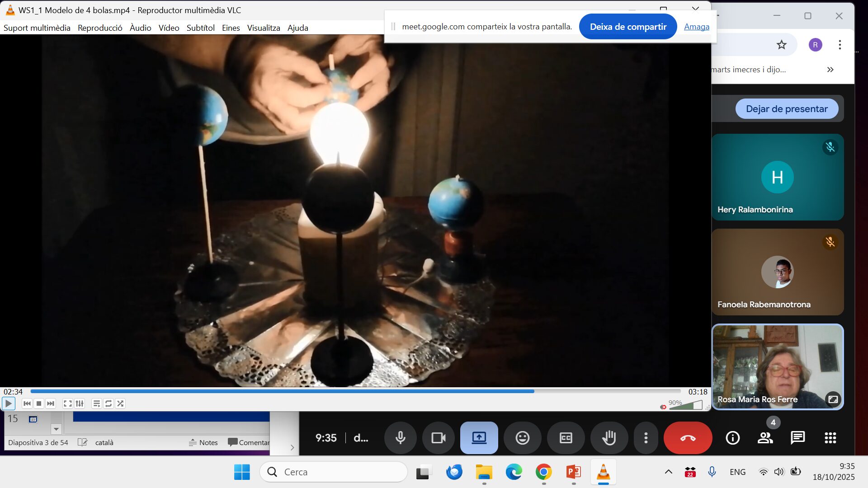Open the Subtítol menu
Viewport: 868px width, 488px height.
pos(200,28)
